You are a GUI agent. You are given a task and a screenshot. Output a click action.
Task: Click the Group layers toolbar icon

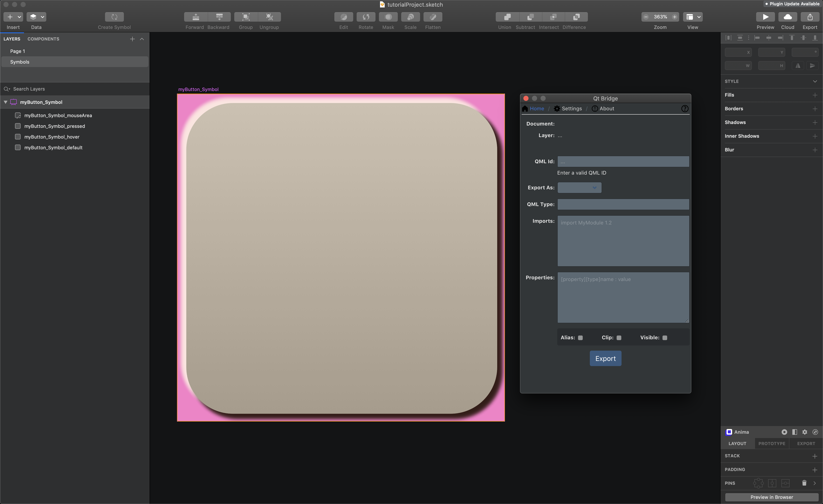[x=246, y=17]
